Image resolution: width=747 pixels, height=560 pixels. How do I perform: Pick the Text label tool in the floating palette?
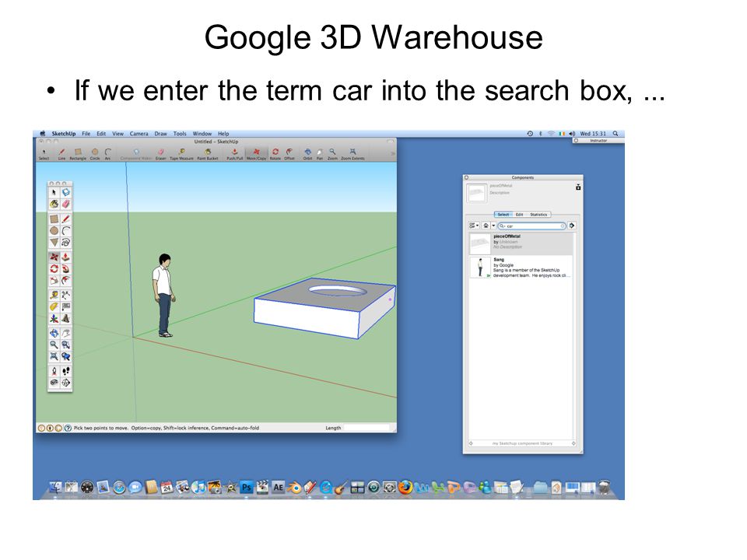(66, 306)
